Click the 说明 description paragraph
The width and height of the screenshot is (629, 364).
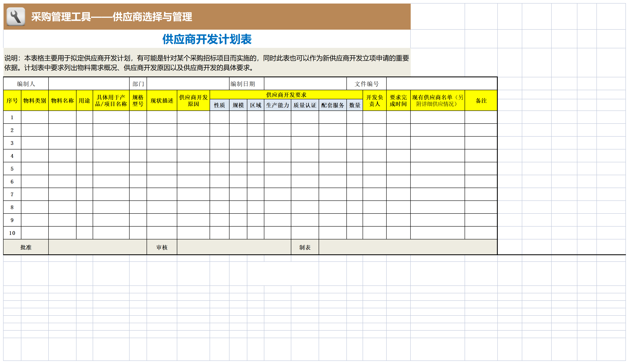pos(207,63)
